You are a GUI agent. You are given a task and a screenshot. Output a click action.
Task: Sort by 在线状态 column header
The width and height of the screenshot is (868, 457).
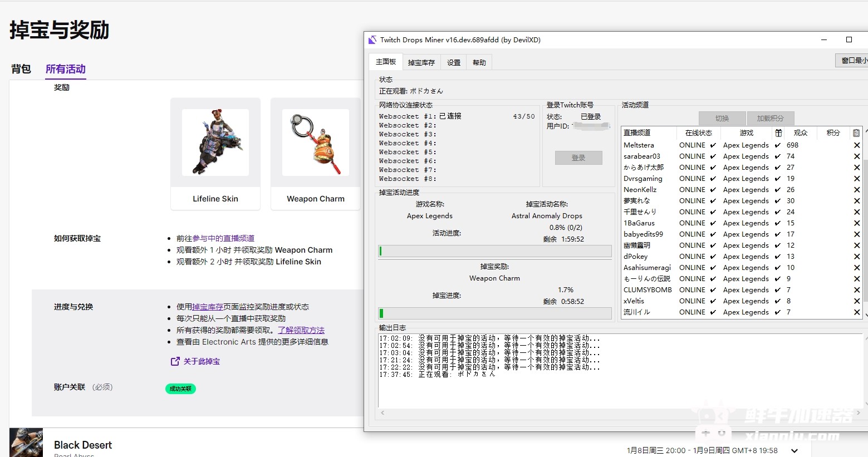point(699,133)
